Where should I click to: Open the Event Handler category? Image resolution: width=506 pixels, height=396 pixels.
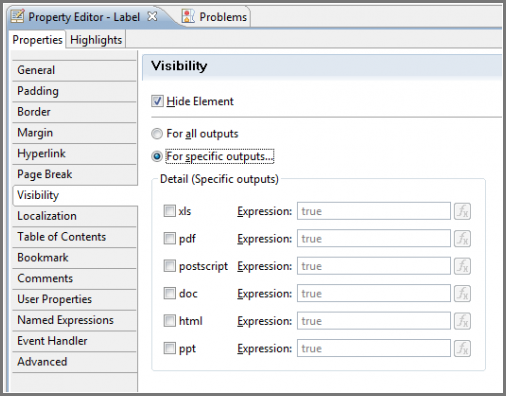[75, 341]
